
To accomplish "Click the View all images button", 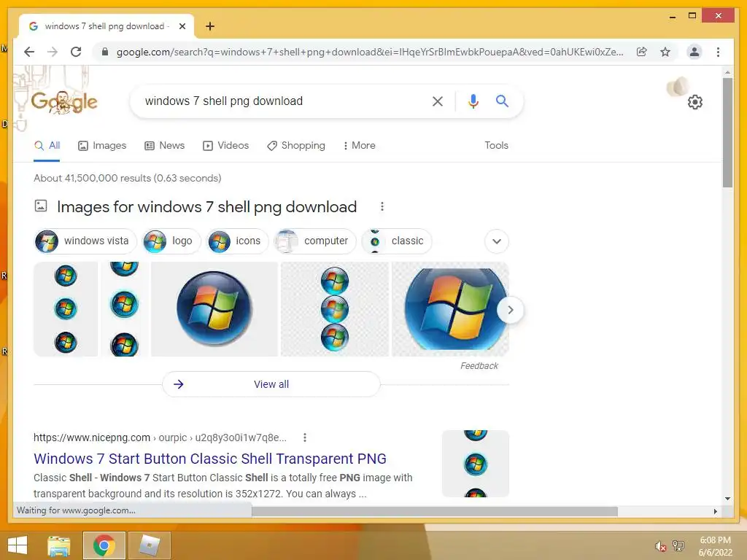I will click(271, 384).
